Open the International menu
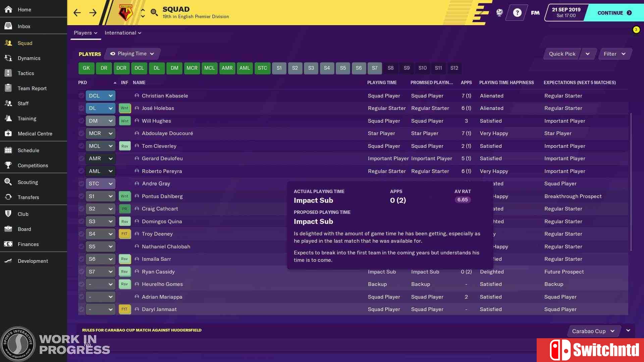The width and height of the screenshot is (644, 362). tap(123, 33)
